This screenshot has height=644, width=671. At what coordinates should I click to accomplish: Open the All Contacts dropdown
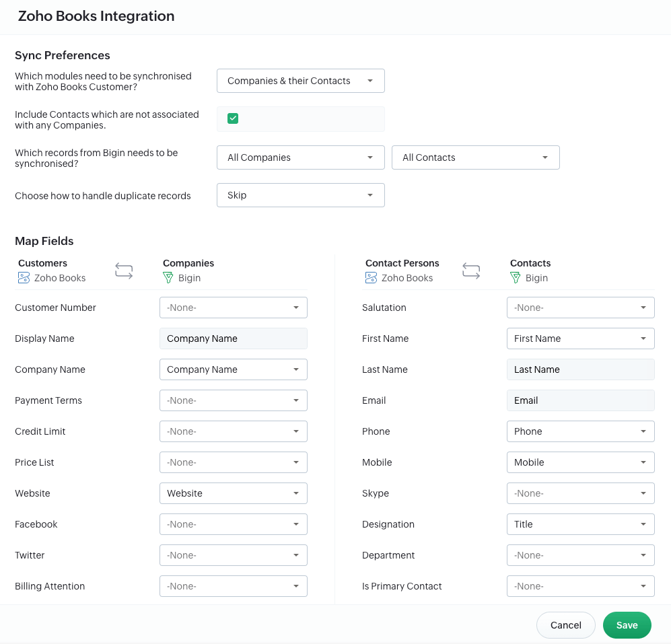(475, 157)
